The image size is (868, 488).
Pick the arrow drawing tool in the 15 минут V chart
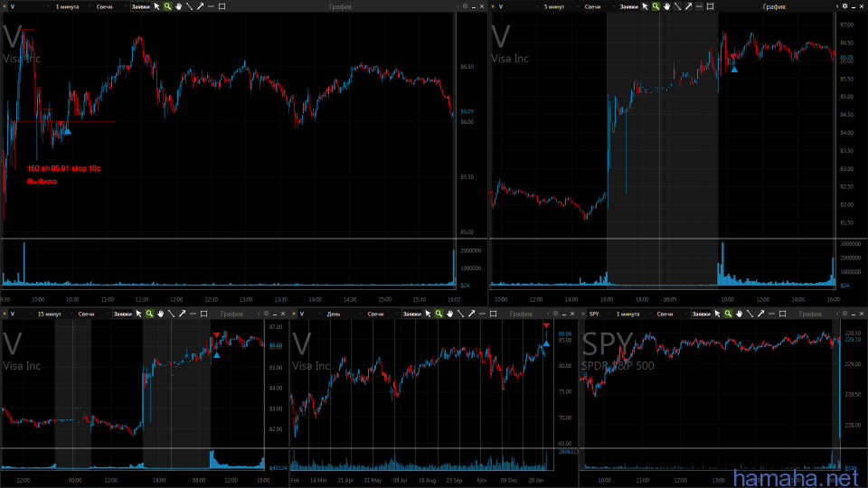tap(182, 314)
